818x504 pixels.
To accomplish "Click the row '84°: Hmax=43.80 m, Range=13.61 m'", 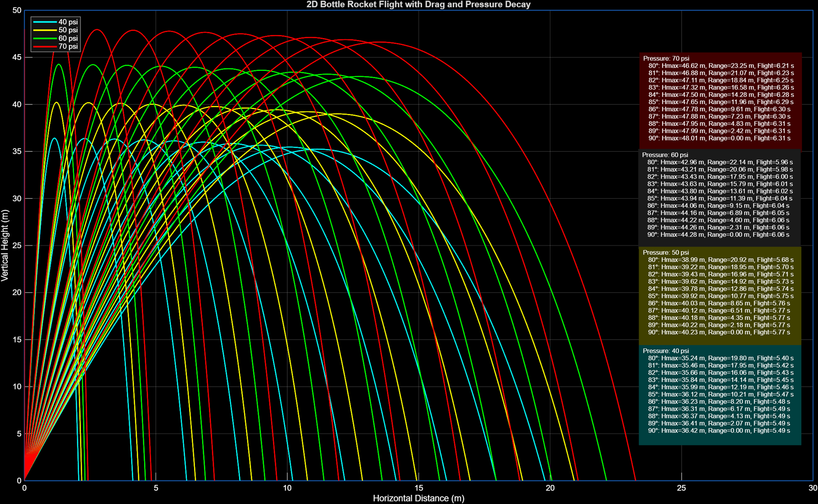I will coord(720,191).
